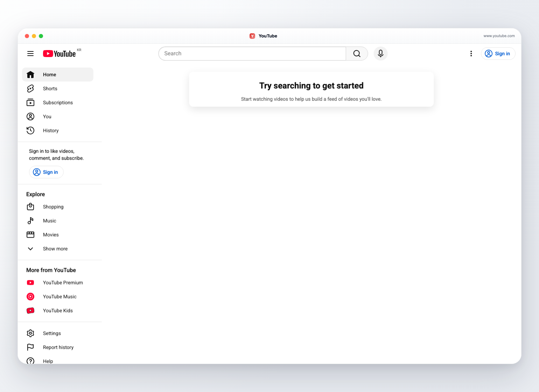Open Report history flag item
This screenshot has width=539, height=392.
(x=58, y=347)
